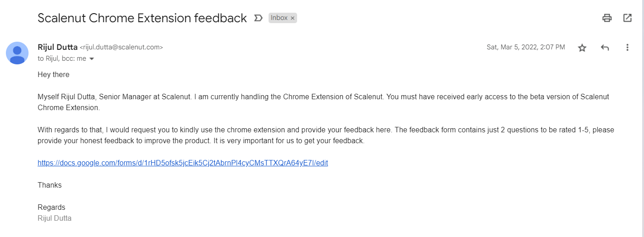Click the sender's profile avatar
Viewport: 644px width, 237px height.
(17, 53)
